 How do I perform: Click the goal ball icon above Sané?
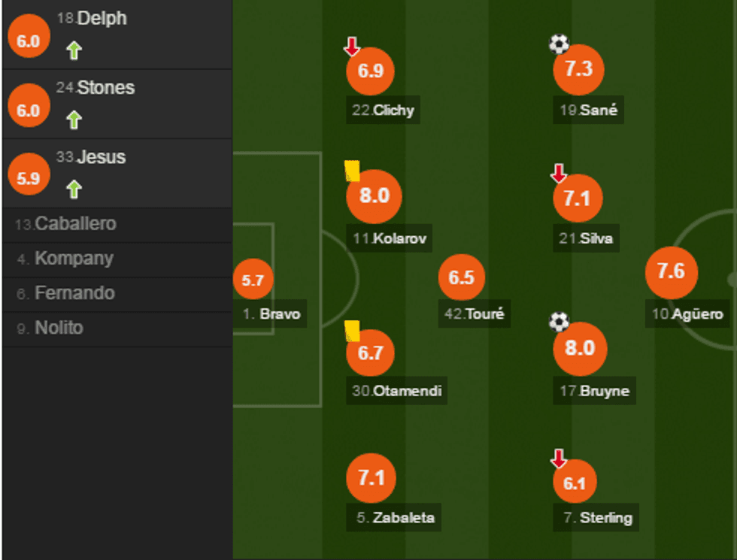coord(559,44)
